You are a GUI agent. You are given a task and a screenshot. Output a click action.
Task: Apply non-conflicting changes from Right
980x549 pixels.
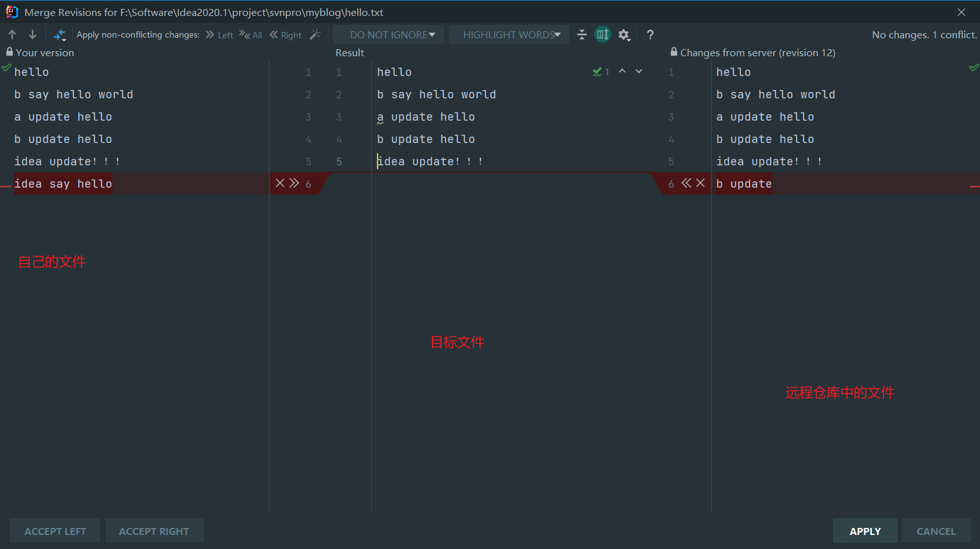point(286,35)
